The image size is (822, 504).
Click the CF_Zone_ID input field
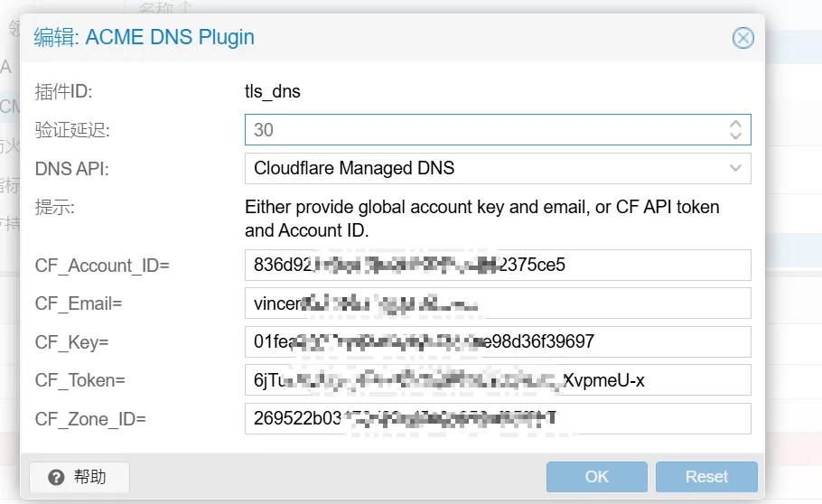click(x=497, y=419)
